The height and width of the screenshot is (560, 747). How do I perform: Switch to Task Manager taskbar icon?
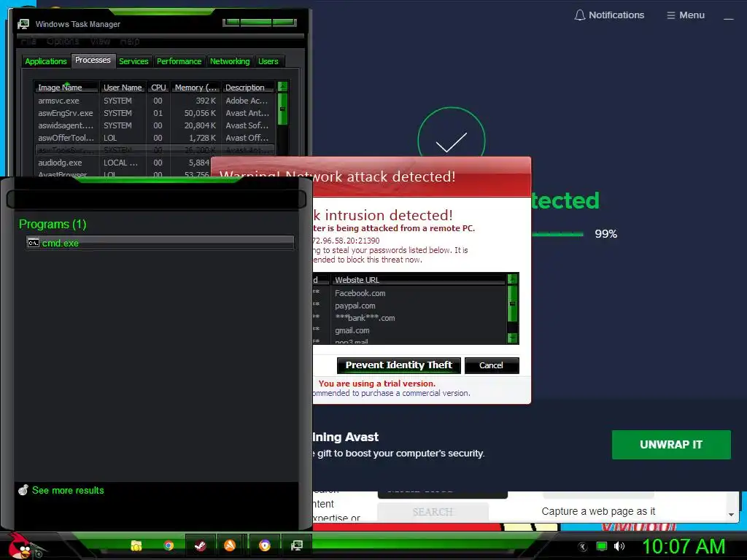coord(296,545)
